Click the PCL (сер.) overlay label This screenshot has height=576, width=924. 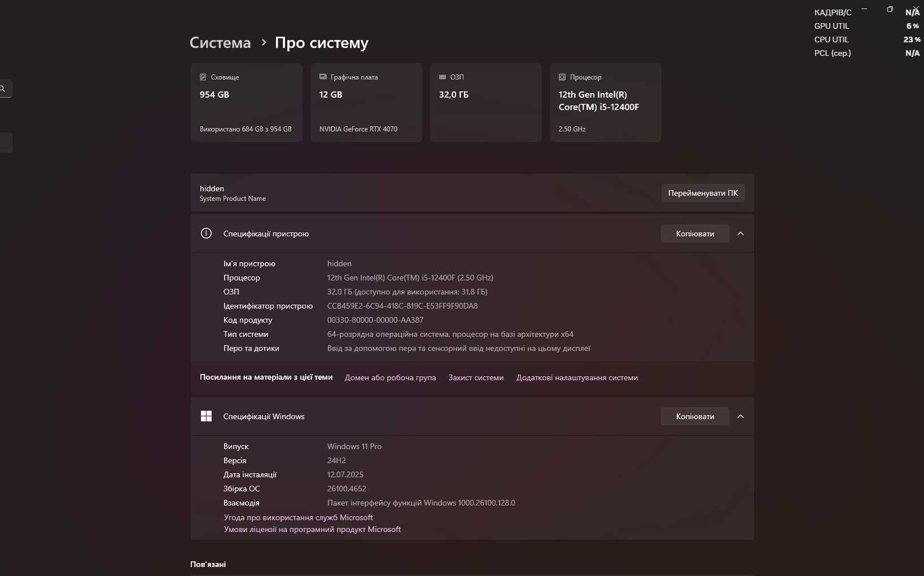coord(833,53)
